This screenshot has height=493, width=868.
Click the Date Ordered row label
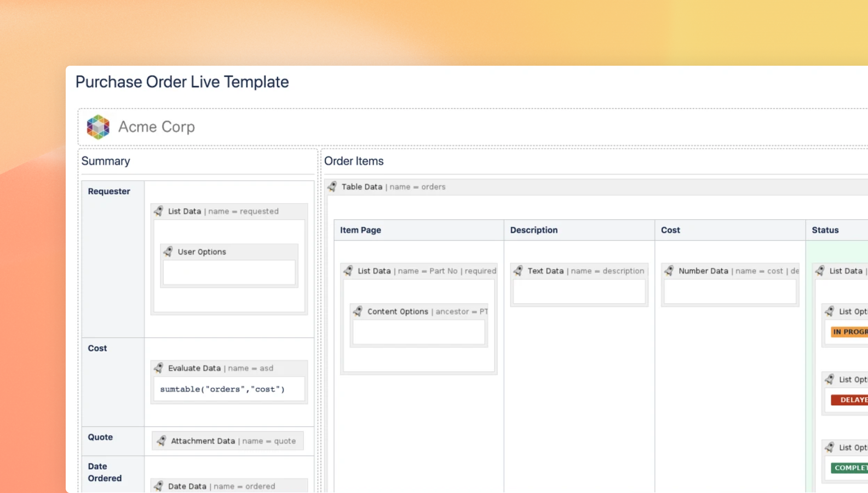[x=105, y=472]
